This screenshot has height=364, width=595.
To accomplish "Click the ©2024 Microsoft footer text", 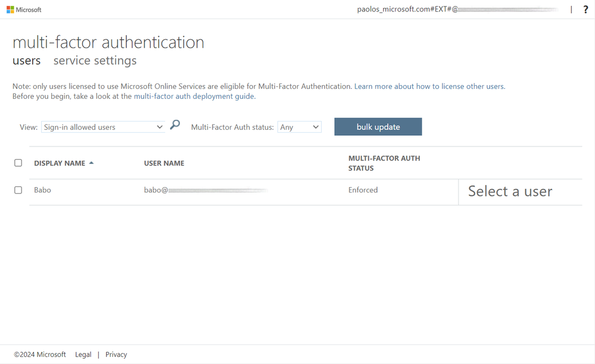I will pos(40,354).
